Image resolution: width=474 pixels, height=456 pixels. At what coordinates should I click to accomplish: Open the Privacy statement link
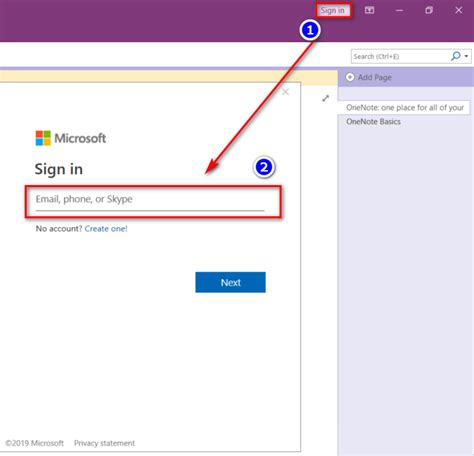point(104,443)
